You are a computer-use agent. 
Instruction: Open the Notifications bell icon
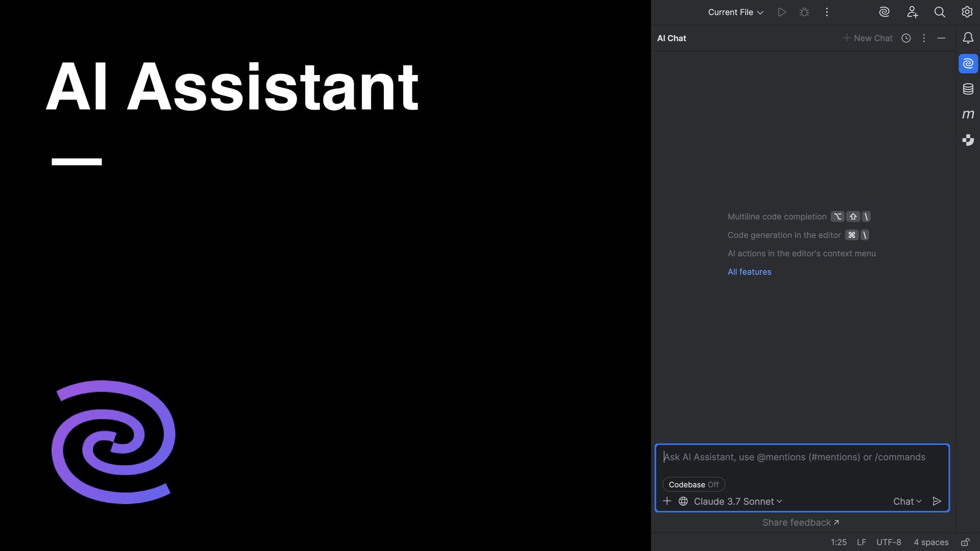968,38
